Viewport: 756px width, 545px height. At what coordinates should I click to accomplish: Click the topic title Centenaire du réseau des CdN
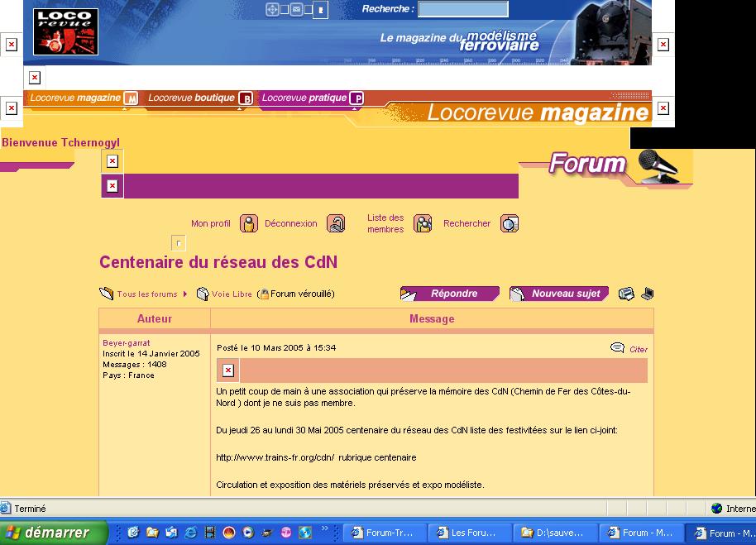pyautogui.click(x=218, y=262)
